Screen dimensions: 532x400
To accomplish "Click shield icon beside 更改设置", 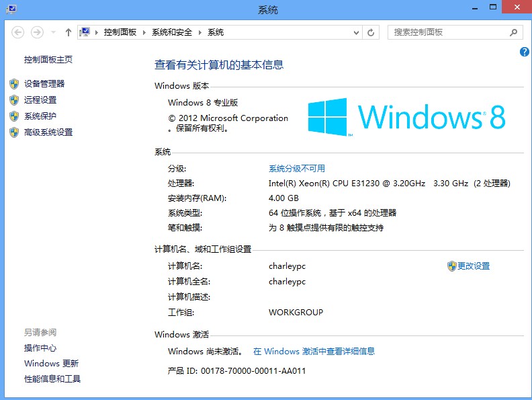I will tap(451, 266).
